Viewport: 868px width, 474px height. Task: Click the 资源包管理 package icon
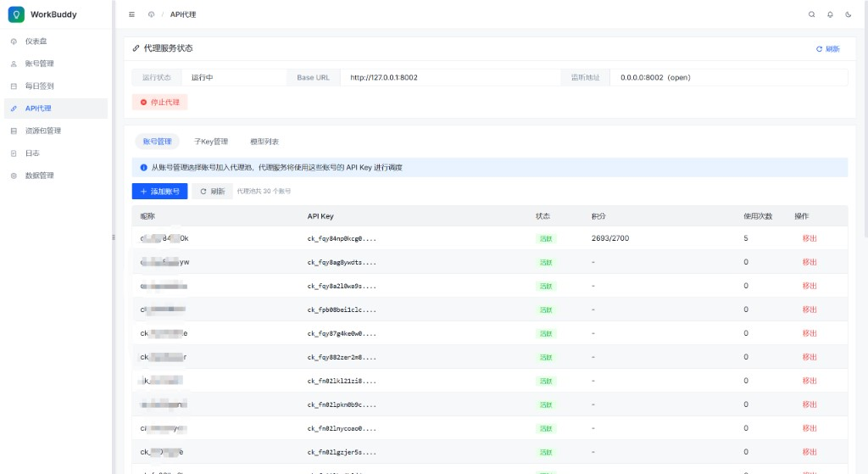[x=14, y=131]
